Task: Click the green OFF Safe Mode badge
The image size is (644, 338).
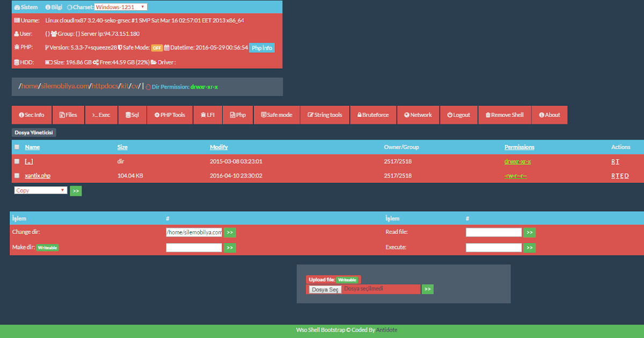Action: [157, 47]
